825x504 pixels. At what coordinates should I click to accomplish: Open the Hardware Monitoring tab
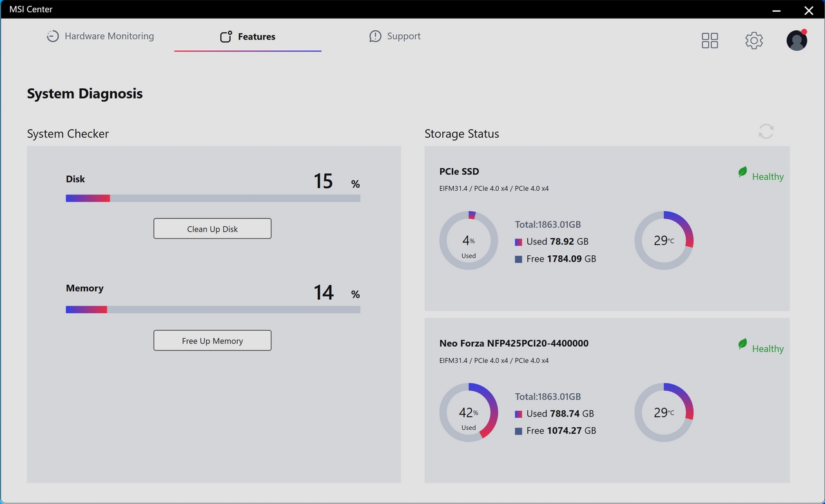pos(100,36)
